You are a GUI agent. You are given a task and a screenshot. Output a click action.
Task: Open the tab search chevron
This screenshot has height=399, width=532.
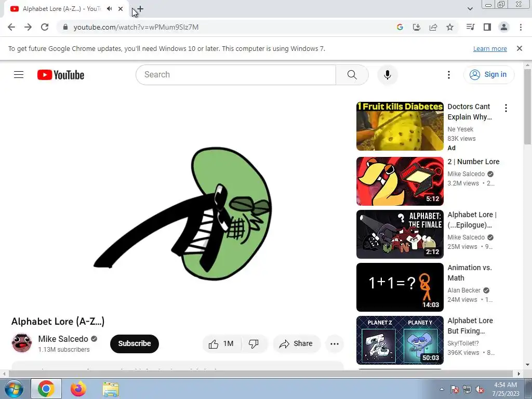[470, 9]
